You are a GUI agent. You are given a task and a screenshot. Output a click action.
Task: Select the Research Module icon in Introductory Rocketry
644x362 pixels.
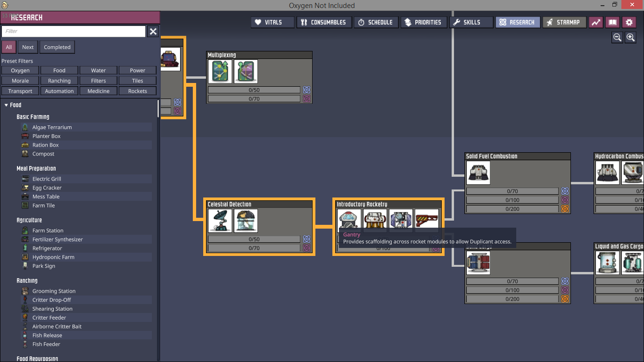pyautogui.click(x=401, y=220)
